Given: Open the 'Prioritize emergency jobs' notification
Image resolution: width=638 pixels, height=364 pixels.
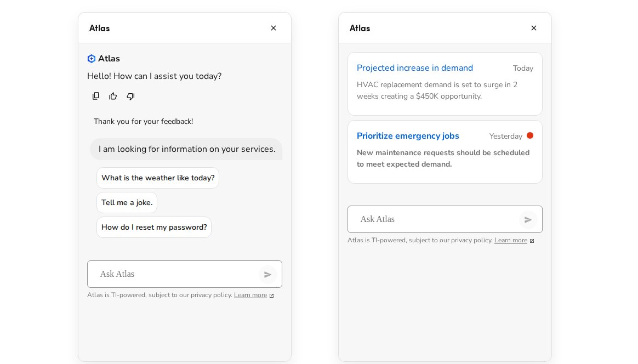Looking at the screenshot, I should pyautogui.click(x=408, y=135).
